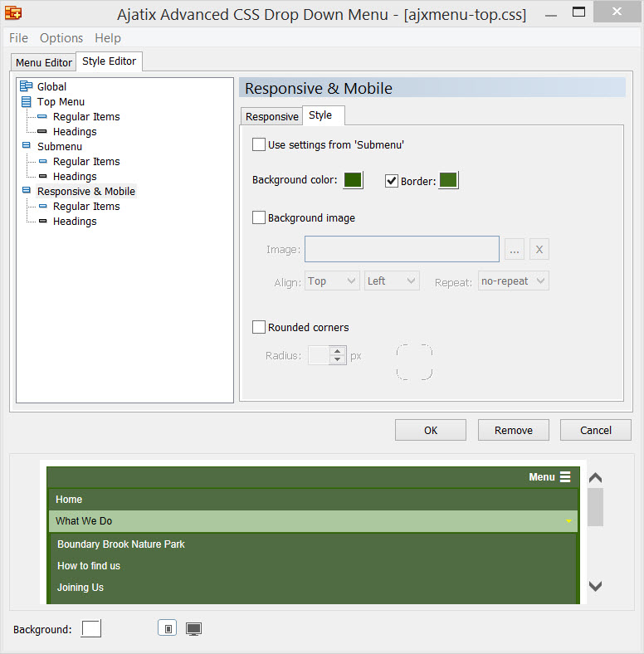Switch to the Responsive sub-tab
644x654 pixels.
tap(272, 116)
